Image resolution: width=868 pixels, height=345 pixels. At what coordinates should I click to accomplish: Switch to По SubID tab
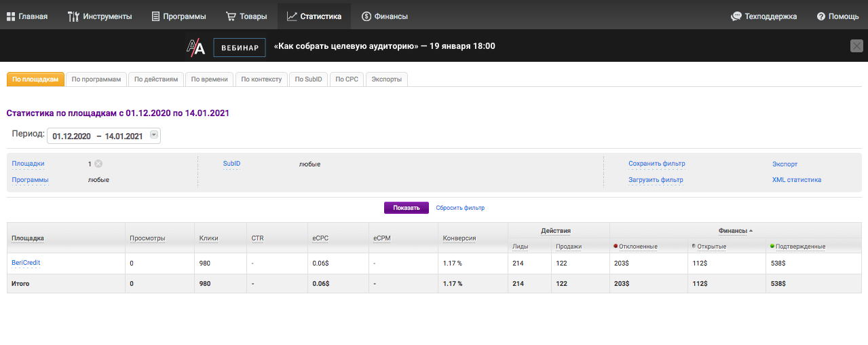pos(308,79)
